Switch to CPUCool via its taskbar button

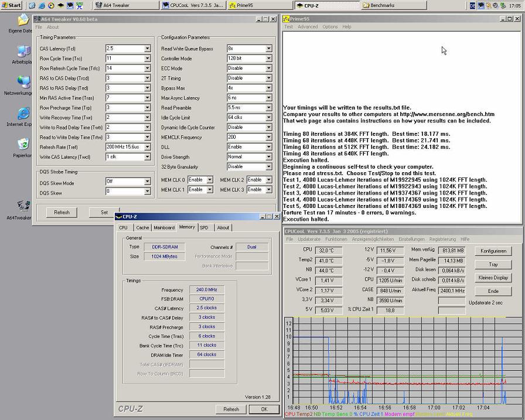(193, 5)
